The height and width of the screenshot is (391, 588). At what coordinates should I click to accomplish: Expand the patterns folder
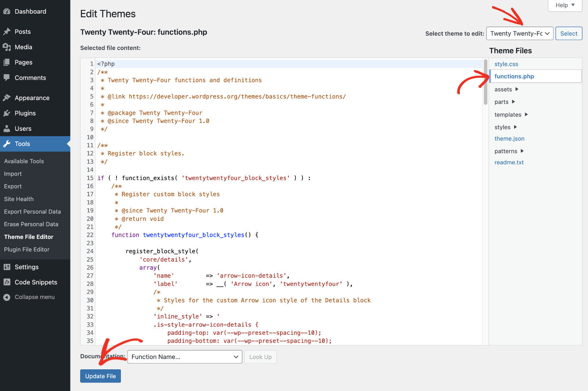(x=509, y=151)
